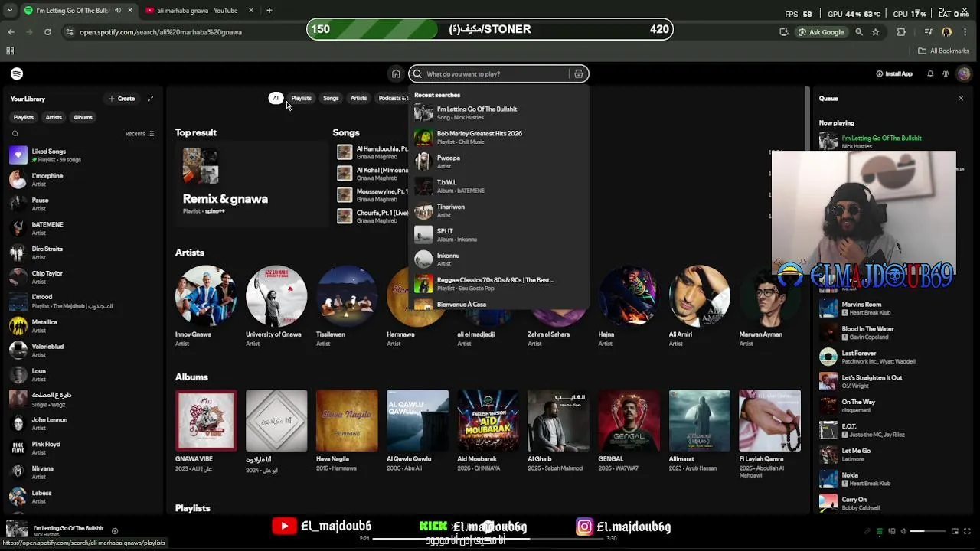Enter full screen player mode
Viewport: 980px width, 551px height.
coord(967,531)
